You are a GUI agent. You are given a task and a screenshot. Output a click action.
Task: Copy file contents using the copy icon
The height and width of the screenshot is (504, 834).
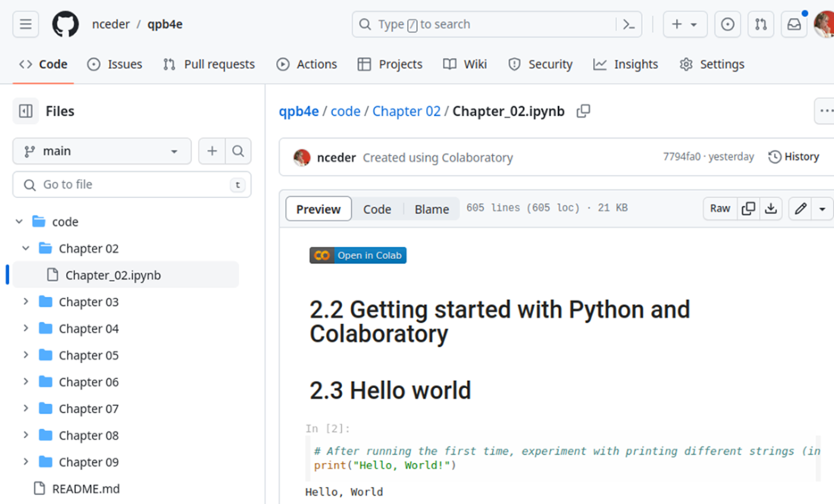click(x=749, y=208)
